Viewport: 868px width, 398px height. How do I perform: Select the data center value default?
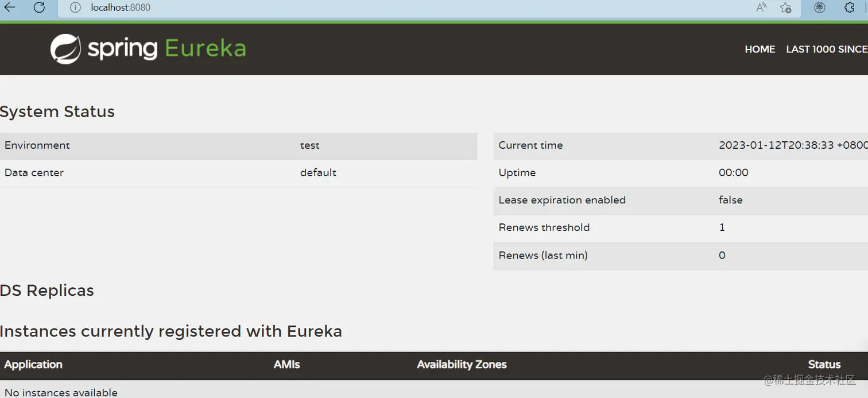(318, 173)
